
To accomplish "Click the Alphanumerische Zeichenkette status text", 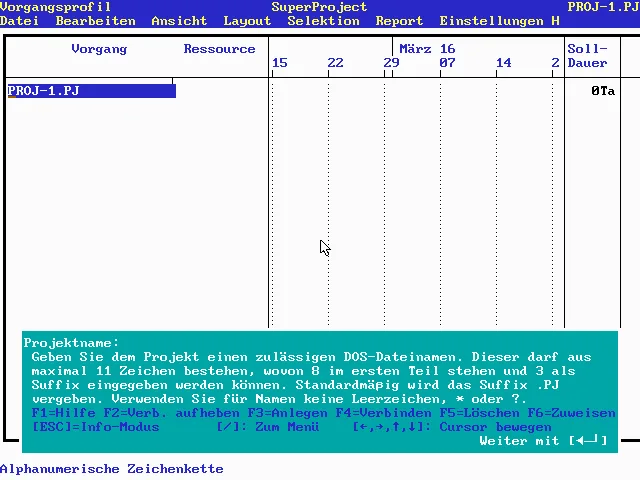I will 112,469.
